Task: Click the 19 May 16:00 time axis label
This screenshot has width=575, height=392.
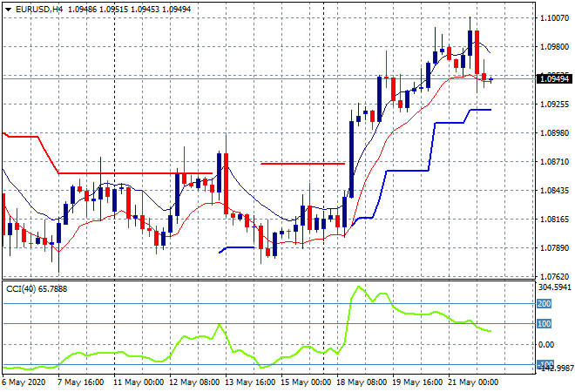Action: click(417, 382)
